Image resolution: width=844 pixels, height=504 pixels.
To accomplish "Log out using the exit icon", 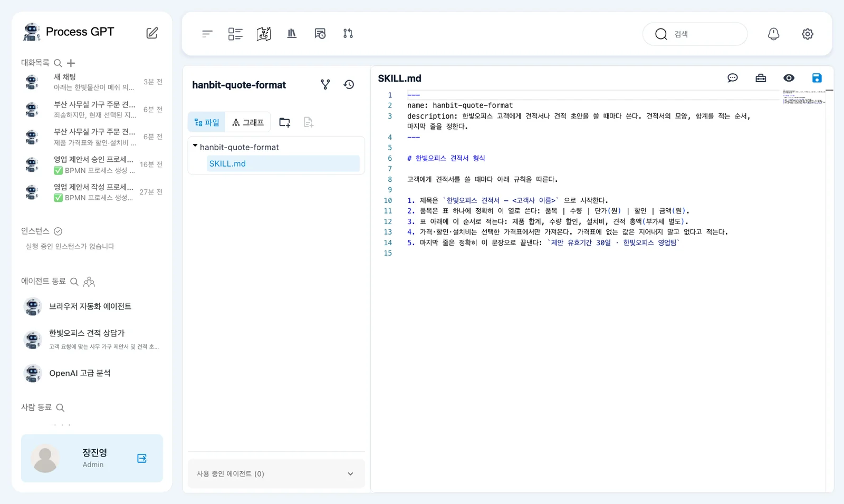I will point(142,458).
